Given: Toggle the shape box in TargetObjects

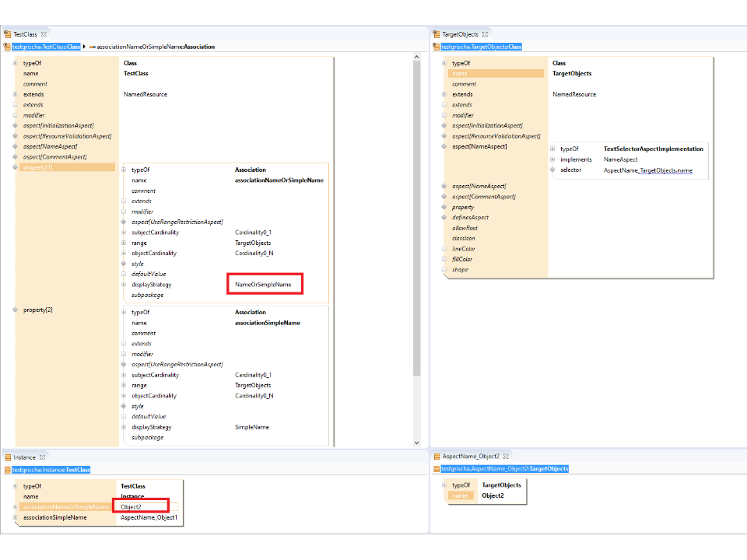Looking at the screenshot, I should (x=444, y=270).
